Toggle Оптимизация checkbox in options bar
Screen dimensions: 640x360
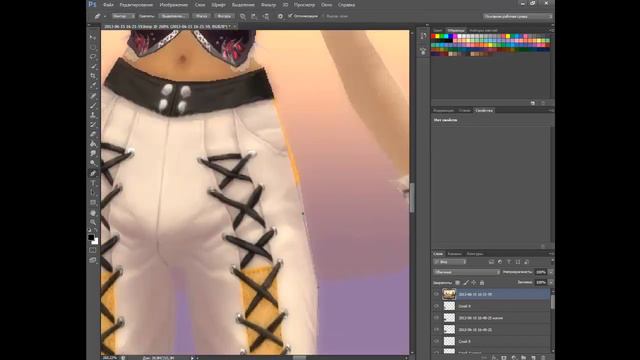[290, 16]
